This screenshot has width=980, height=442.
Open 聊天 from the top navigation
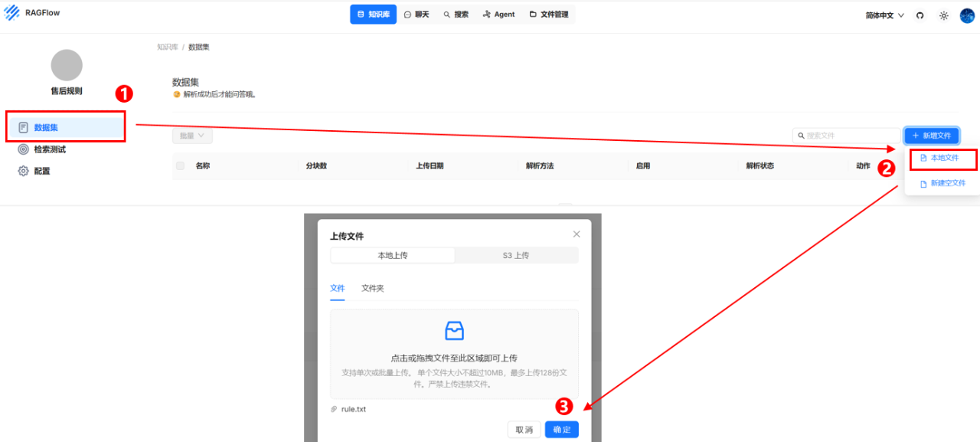click(416, 14)
